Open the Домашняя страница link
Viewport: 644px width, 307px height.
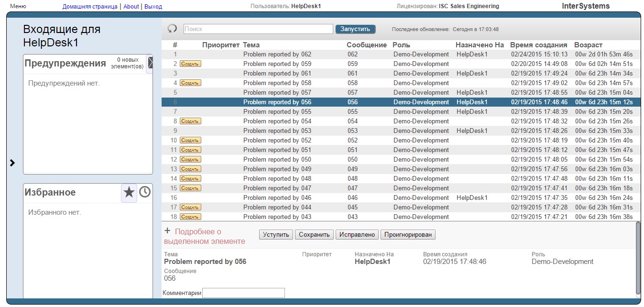[x=90, y=7]
